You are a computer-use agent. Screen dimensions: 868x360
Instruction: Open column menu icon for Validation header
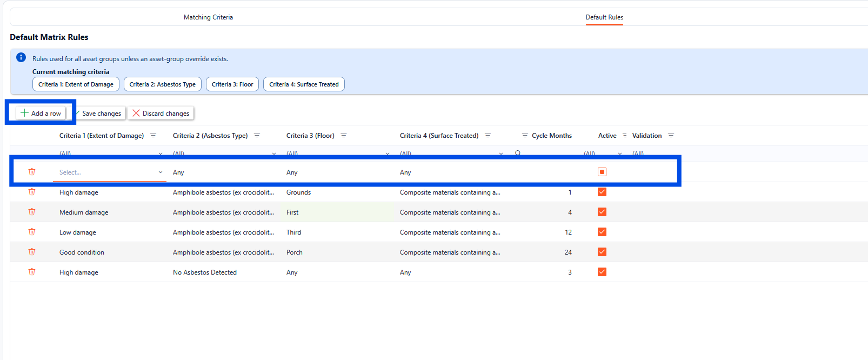click(x=671, y=136)
